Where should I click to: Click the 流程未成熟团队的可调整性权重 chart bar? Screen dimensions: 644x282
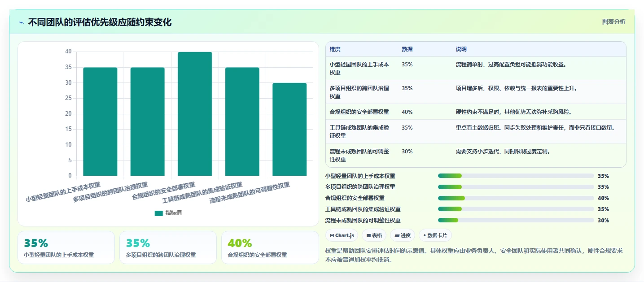[x=289, y=130]
